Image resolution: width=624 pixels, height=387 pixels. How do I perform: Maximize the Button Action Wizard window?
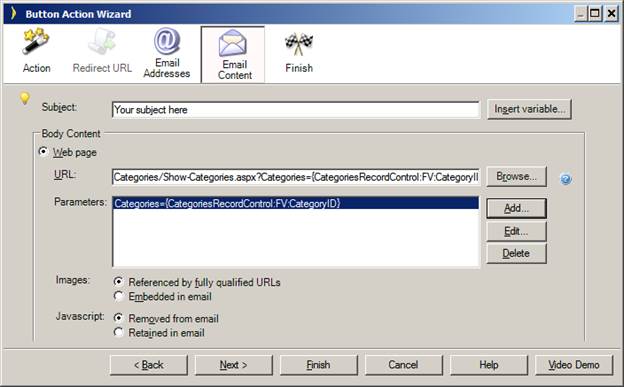pyautogui.click(x=595, y=14)
